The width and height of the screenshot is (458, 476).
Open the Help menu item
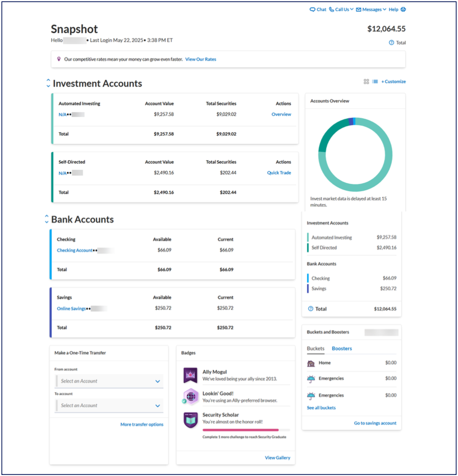point(393,9)
